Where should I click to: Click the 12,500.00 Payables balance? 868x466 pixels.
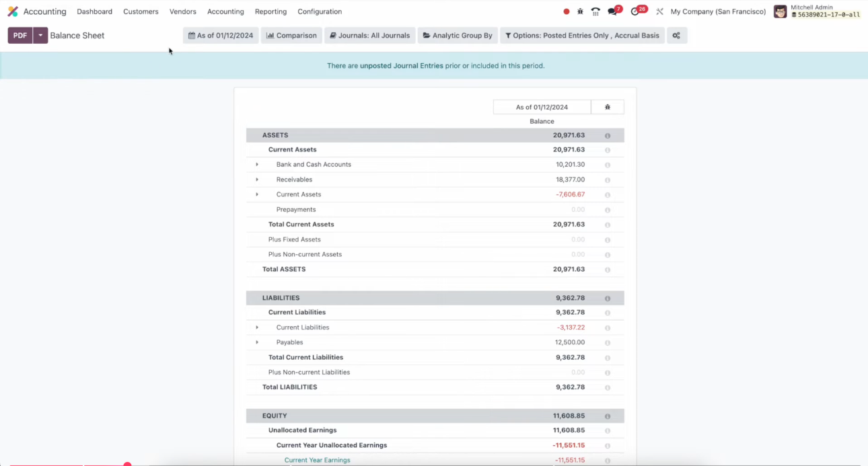pyautogui.click(x=570, y=342)
